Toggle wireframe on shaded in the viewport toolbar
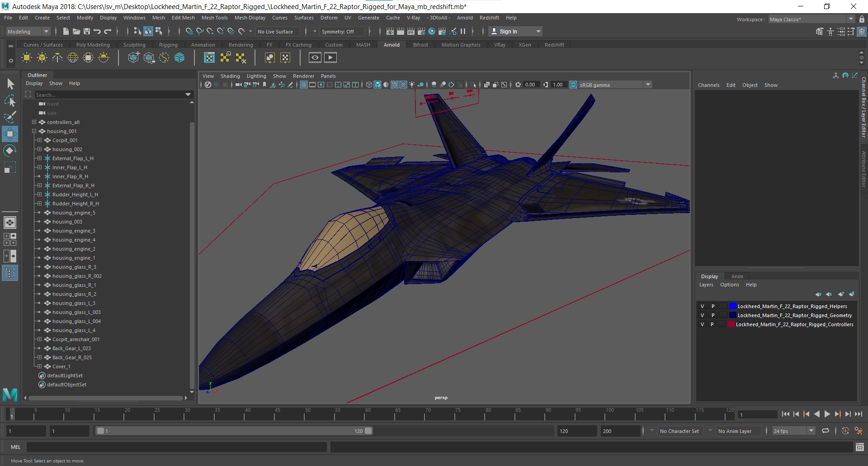Screen dimensions: 868x466 pyautogui.click(x=395, y=85)
